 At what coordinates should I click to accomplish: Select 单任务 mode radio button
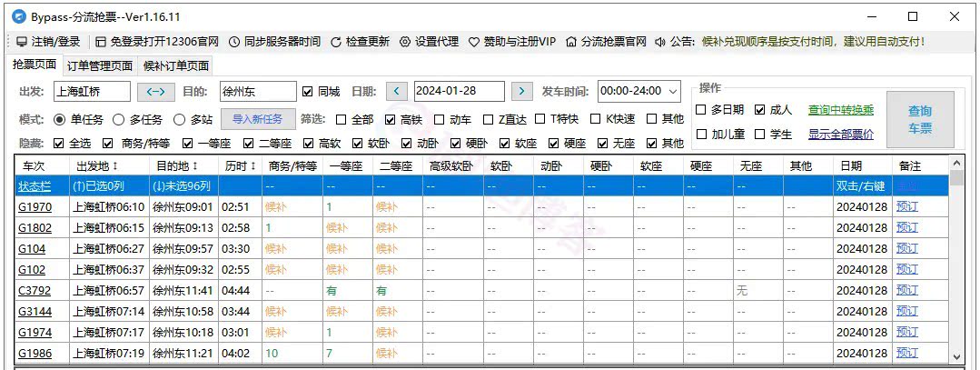[x=59, y=120]
